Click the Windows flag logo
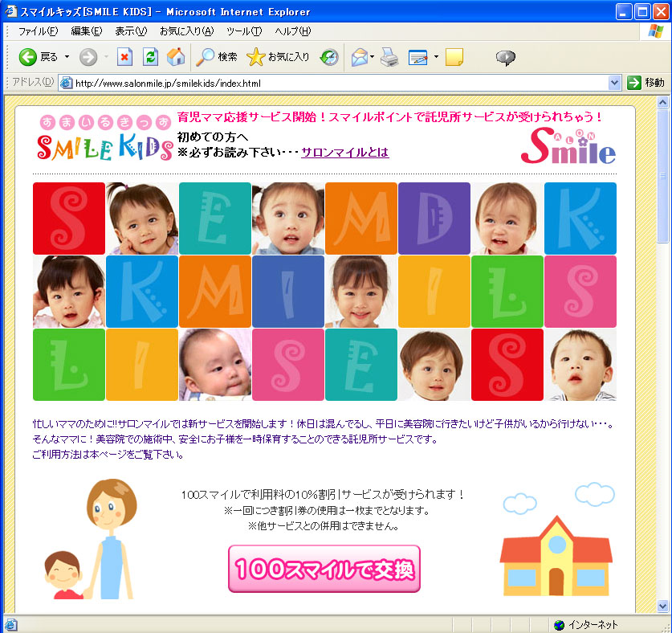Image resolution: width=672 pixels, height=633 pixels. [x=656, y=31]
